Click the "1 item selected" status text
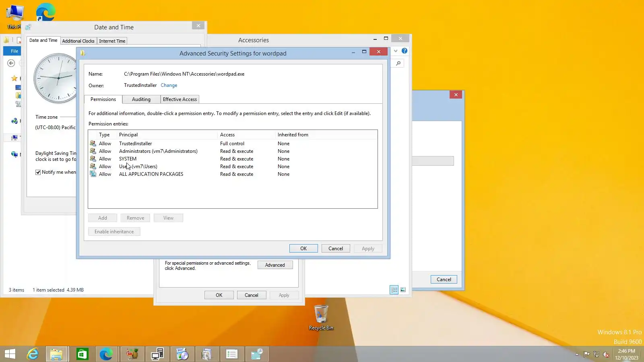This screenshot has height=362, width=644. [x=48, y=290]
